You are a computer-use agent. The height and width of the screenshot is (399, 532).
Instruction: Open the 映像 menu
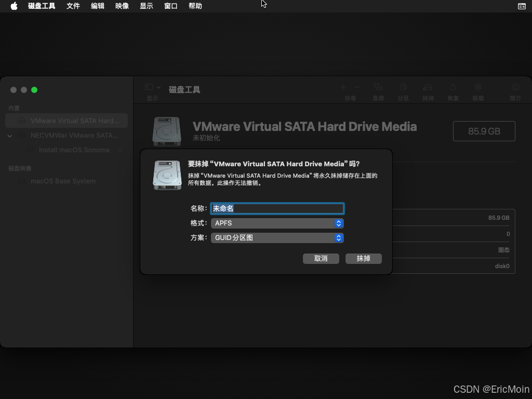point(122,6)
